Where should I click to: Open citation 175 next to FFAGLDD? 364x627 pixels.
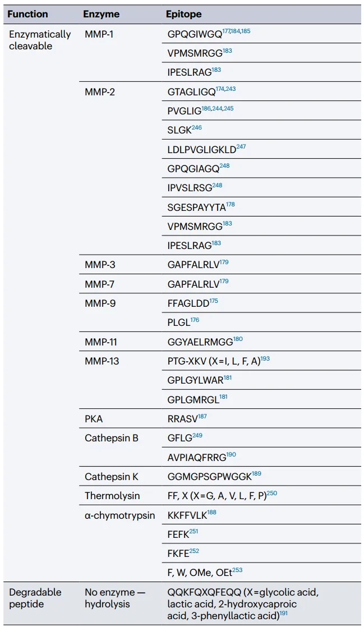[214, 301]
